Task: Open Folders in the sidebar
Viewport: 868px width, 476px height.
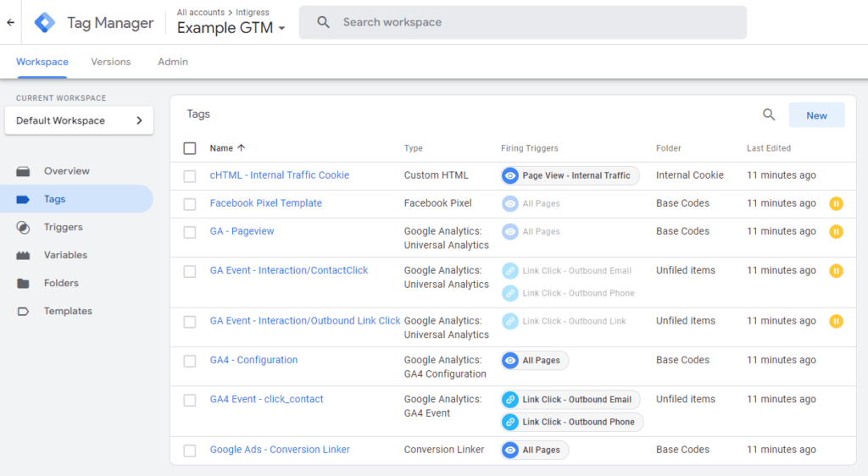Action: pos(61,283)
